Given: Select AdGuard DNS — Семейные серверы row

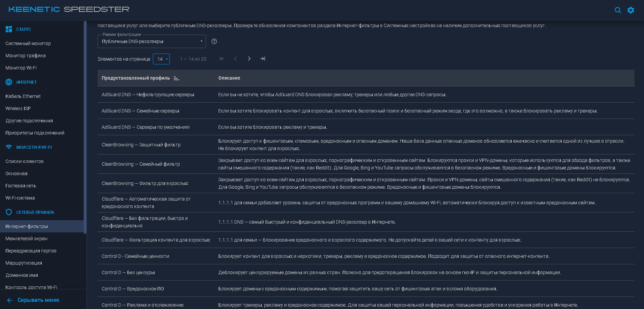Looking at the screenshot, I should 366,111.
